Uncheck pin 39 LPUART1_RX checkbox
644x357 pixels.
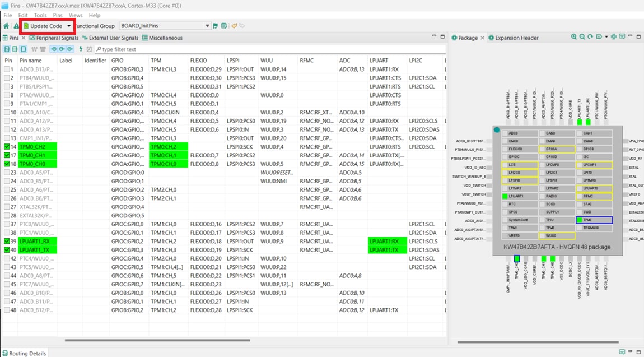click(7, 242)
